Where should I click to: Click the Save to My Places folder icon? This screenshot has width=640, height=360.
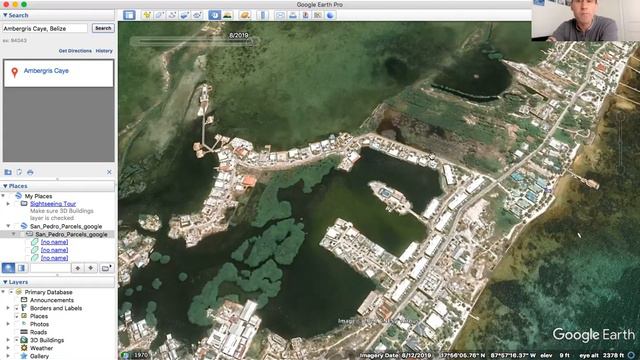click(8, 172)
